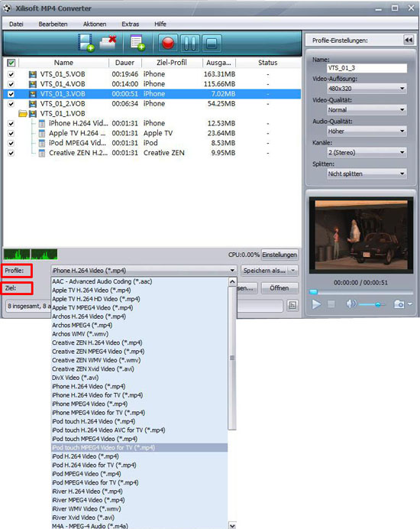Click the film icon of VTS_01_2.VOB
Screen dimensions: 420x529
pos(33,103)
